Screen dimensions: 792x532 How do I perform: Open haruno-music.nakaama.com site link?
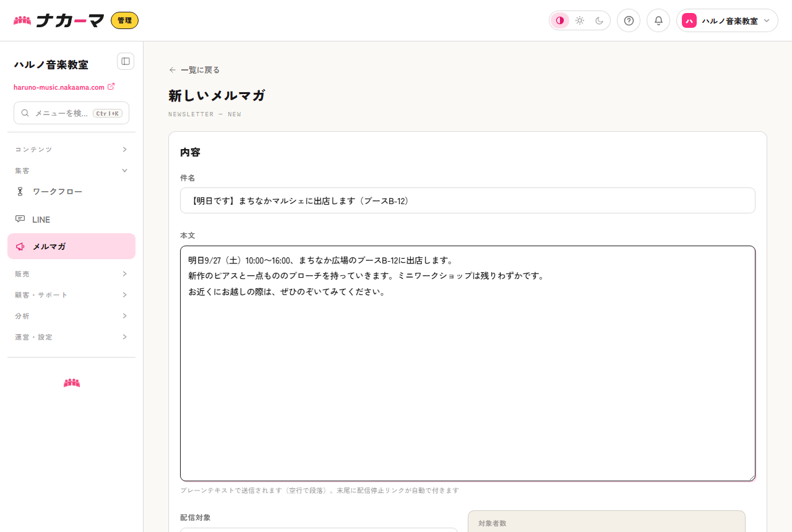64,87
